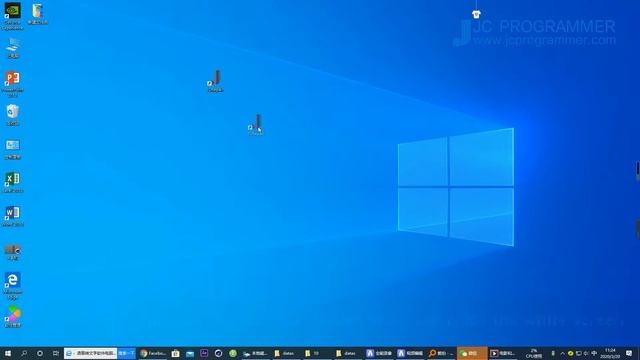
Task: Open the round dark-blue sphere taskbar icon
Action: click(218, 353)
